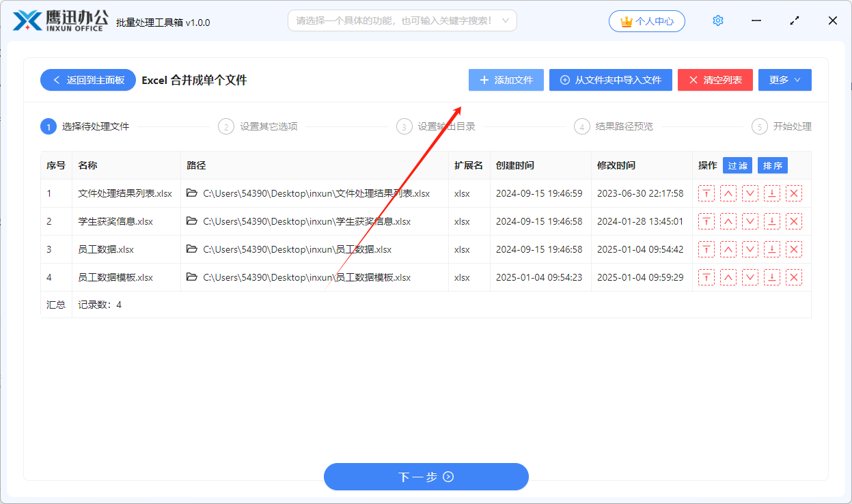Click the 添加文件 button
The image size is (852, 504).
pyautogui.click(x=506, y=79)
